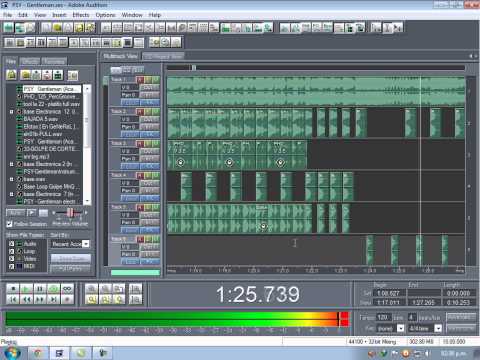The image size is (480, 360).
Task: Click Insert Into Multitrack icon in Files panel
Action: click(x=36, y=75)
